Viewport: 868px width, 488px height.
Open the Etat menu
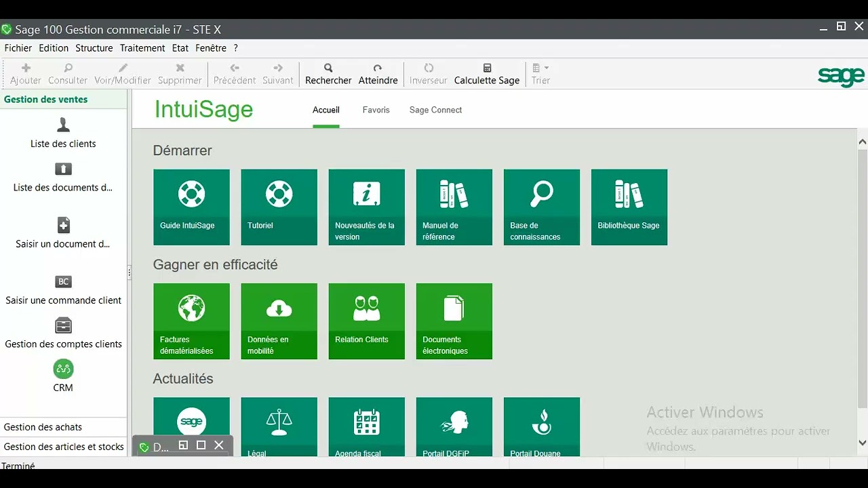[180, 48]
